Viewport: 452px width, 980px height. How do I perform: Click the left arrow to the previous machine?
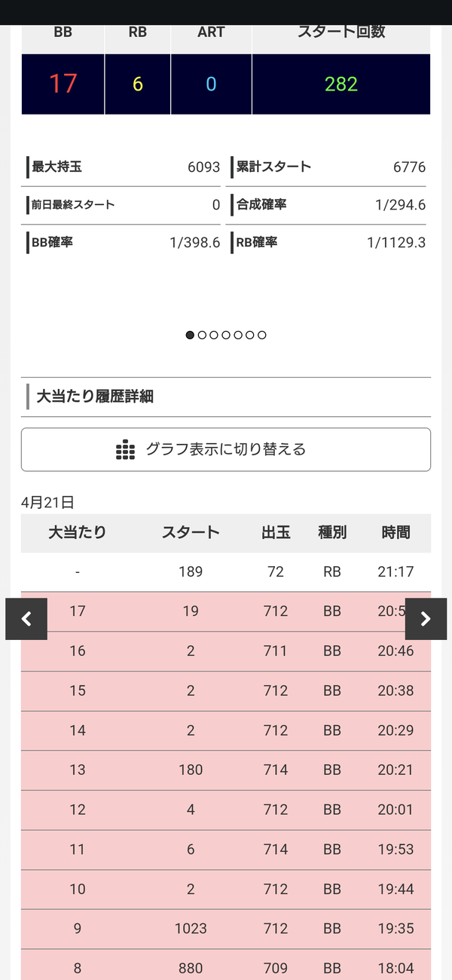point(26,619)
